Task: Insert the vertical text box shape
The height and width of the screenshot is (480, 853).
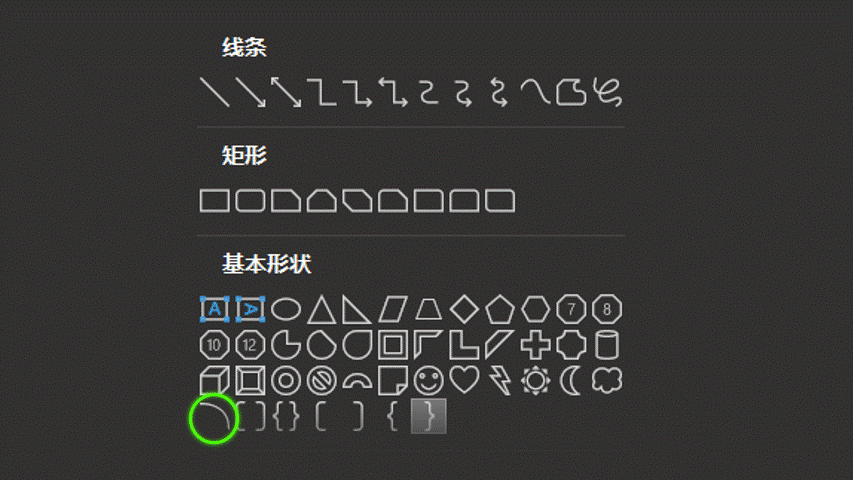Action: (x=250, y=309)
